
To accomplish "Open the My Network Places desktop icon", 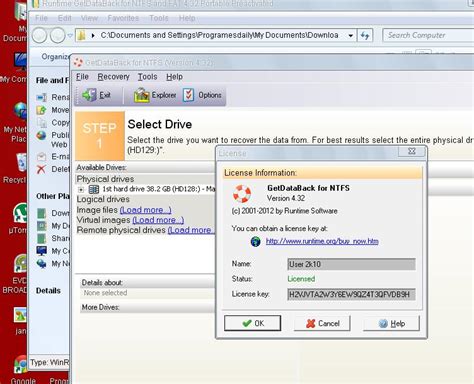I will (x=20, y=111).
